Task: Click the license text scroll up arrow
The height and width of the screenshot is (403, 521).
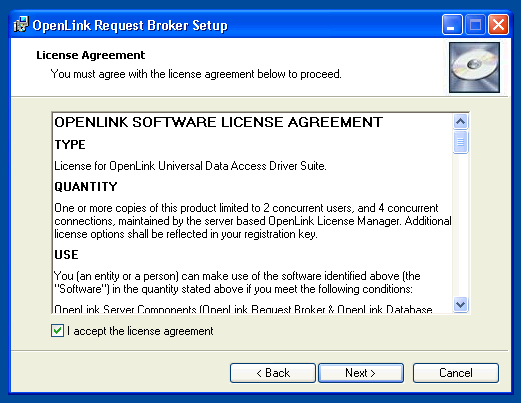Action: point(460,122)
